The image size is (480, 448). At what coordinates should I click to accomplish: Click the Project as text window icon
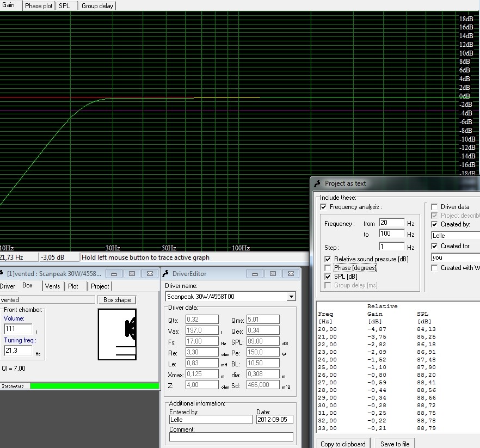[x=317, y=183]
